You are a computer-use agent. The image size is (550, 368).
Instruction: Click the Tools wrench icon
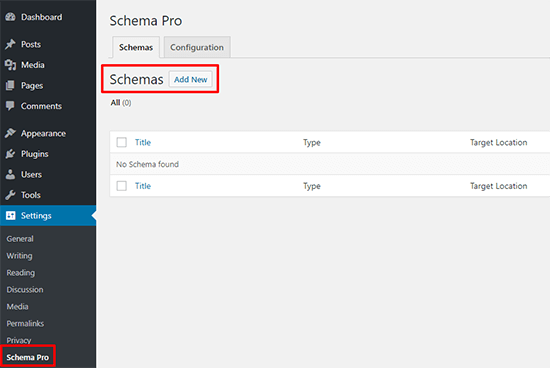(x=11, y=195)
